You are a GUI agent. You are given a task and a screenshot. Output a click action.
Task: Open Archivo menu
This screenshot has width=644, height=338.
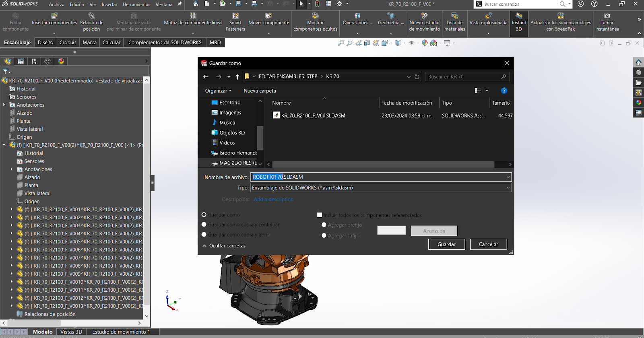(x=57, y=4)
